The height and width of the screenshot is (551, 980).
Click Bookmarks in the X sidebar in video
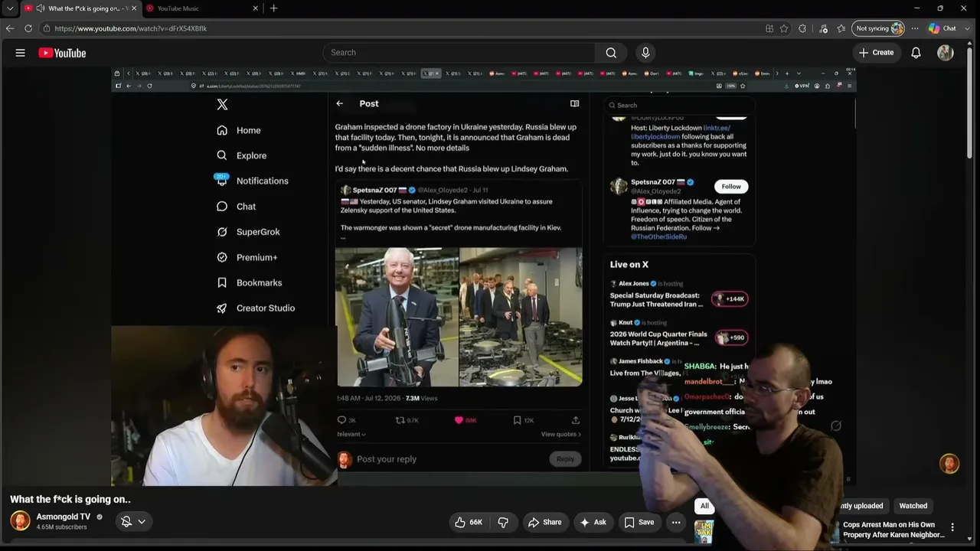click(x=250, y=282)
